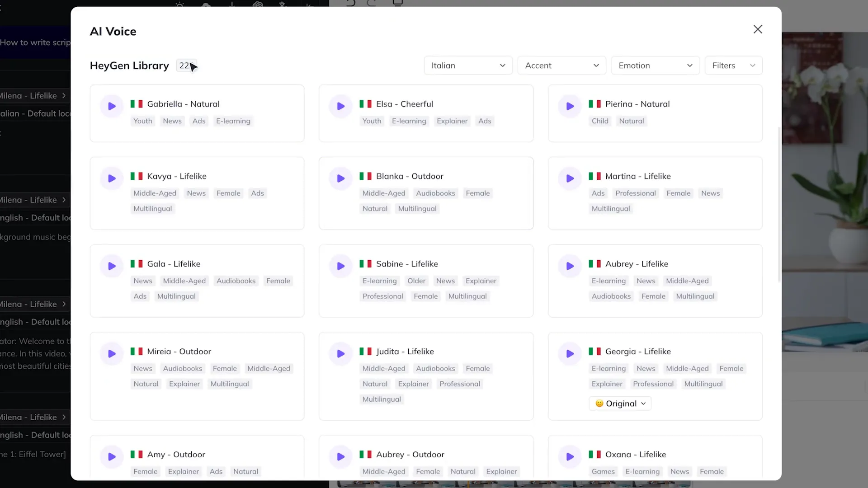Select the Pierina - Natural voice name

click(x=637, y=104)
